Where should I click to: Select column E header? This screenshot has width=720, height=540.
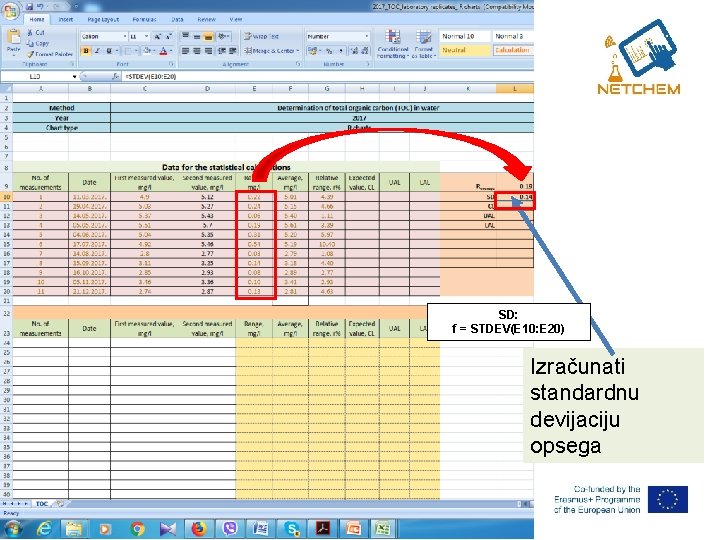click(254, 89)
